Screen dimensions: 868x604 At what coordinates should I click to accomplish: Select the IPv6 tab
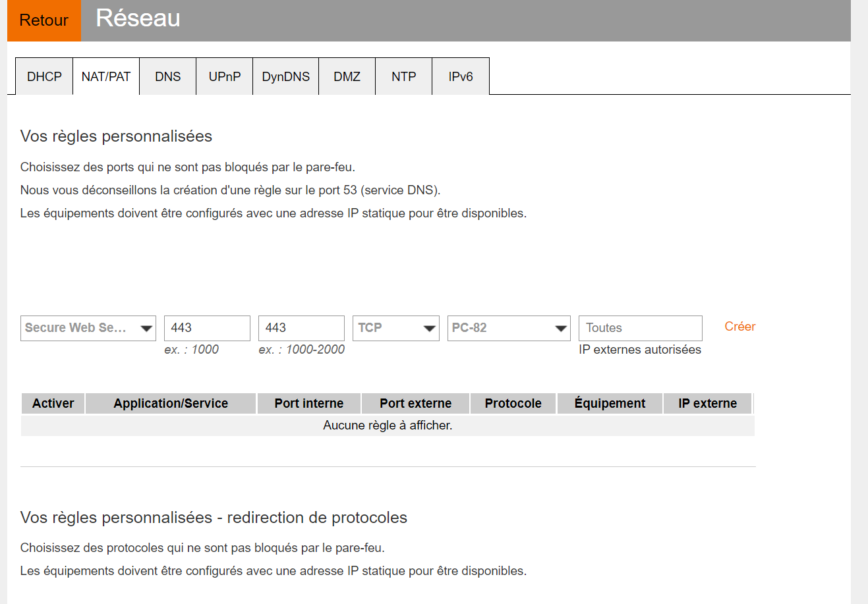coord(460,76)
